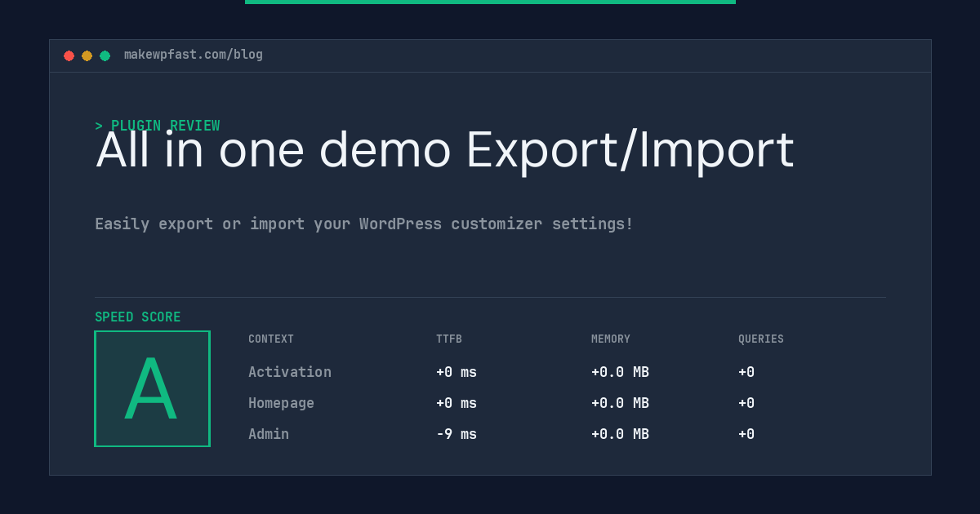The height and width of the screenshot is (514, 980).
Task: Click the Homepage TTFB value +0 ms
Action: pyautogui.click(x=457, y=403)
